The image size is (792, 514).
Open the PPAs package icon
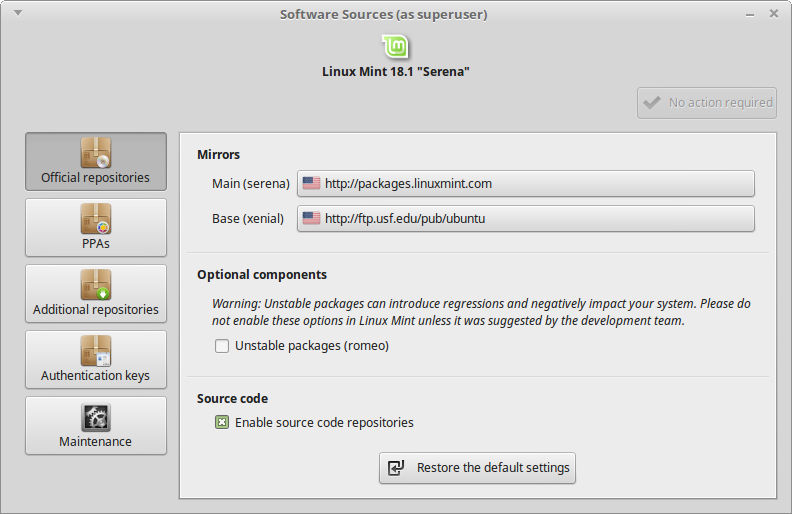pyautogui.click(x=96, y=218)
